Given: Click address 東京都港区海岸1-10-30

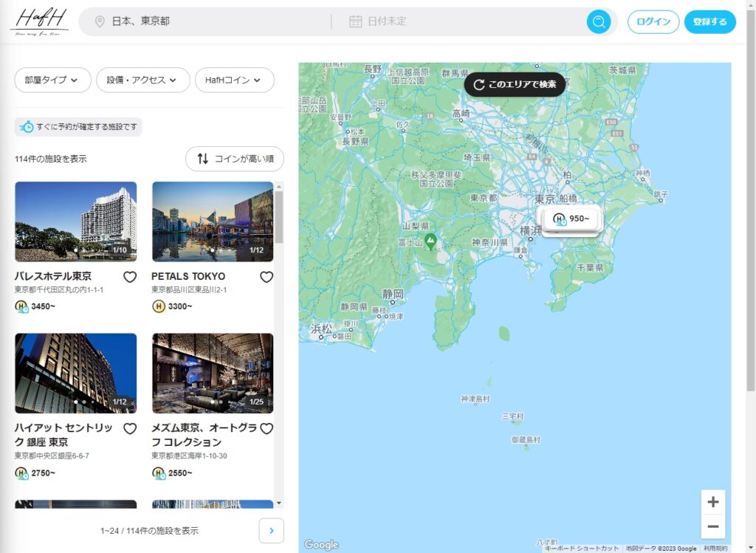Looking at the screenshot, I should [189, 456].
